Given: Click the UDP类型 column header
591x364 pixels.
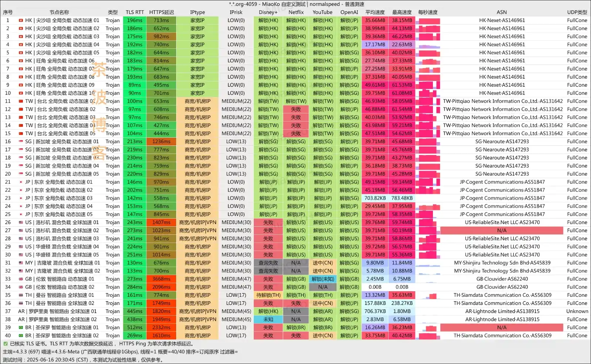Looking at the screenshot, I should (x=577, y=12).
